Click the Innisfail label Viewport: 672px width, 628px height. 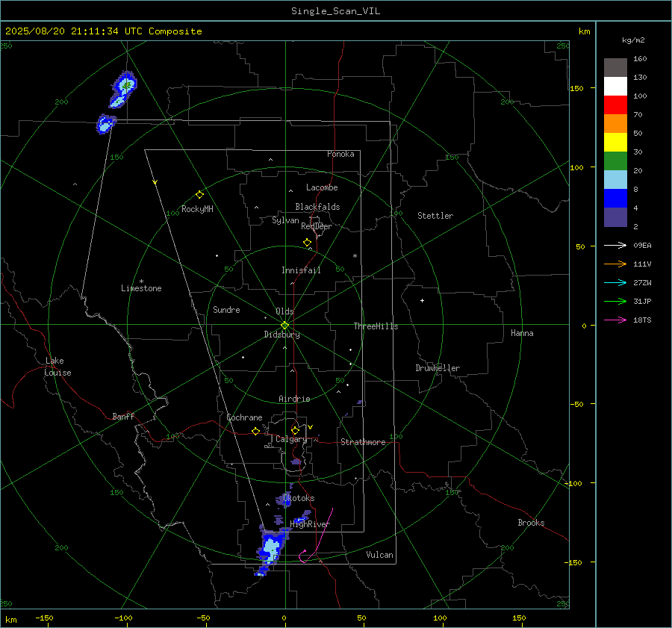(301, 270)
